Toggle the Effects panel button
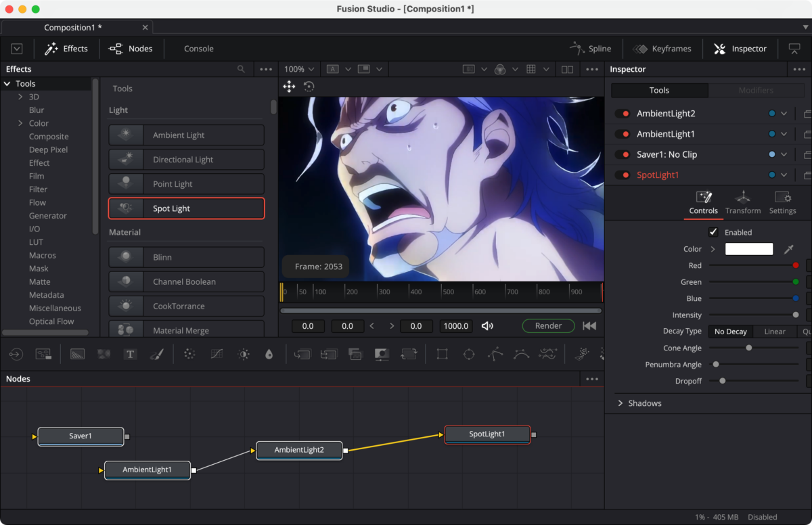812x525 pixels. [66, 49]
